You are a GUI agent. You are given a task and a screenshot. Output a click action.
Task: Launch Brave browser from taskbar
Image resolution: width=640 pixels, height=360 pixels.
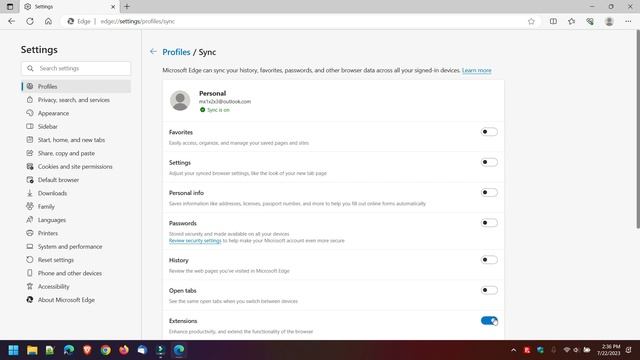[x=87, y=350]
